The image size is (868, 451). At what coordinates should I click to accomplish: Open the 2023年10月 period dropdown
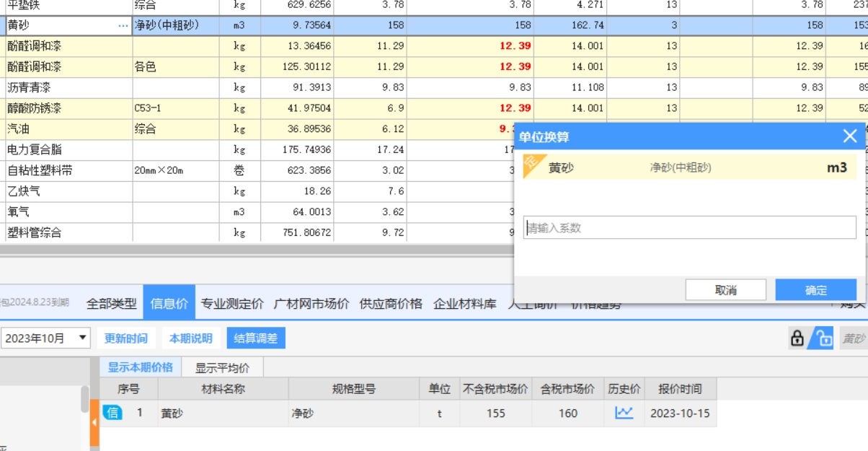(x=45, y=338)
